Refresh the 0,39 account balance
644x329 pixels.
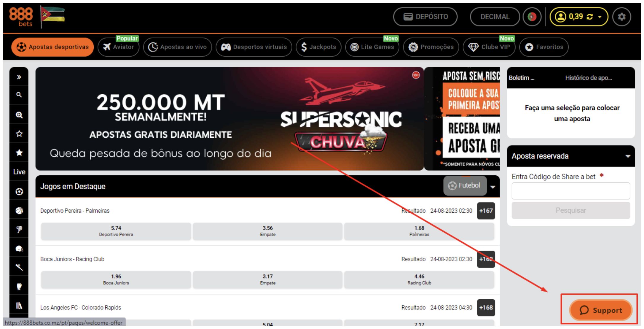589,17
